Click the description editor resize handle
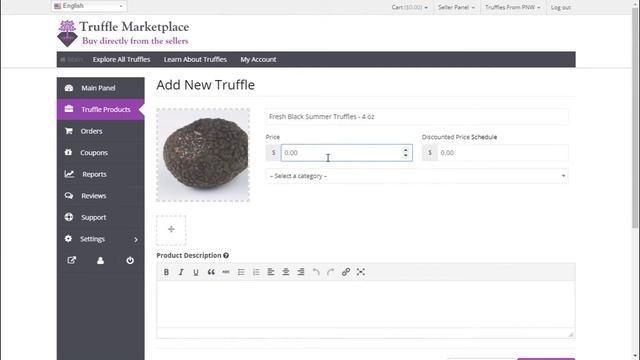 571,334
